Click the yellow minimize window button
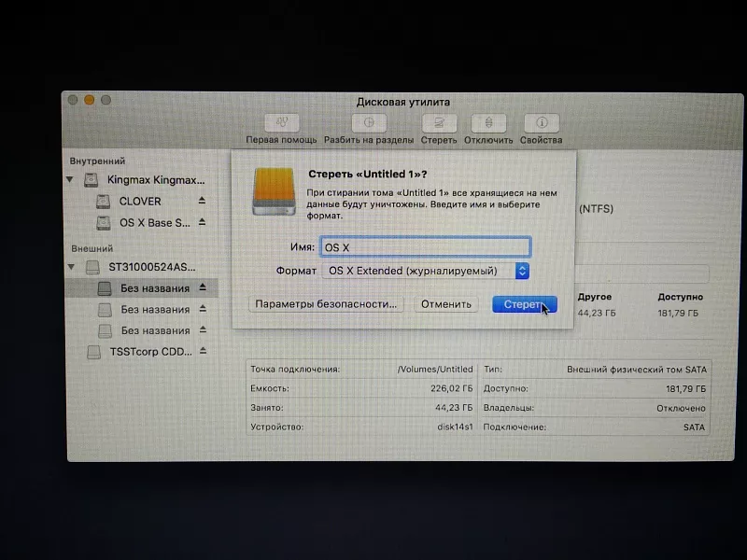The width and height of the screenshot is (747, 560). tap(89, 100)
